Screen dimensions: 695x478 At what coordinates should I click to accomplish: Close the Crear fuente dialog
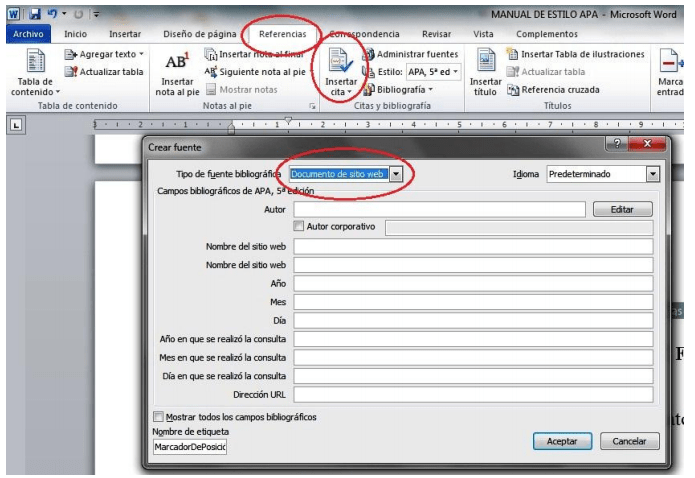647,143
